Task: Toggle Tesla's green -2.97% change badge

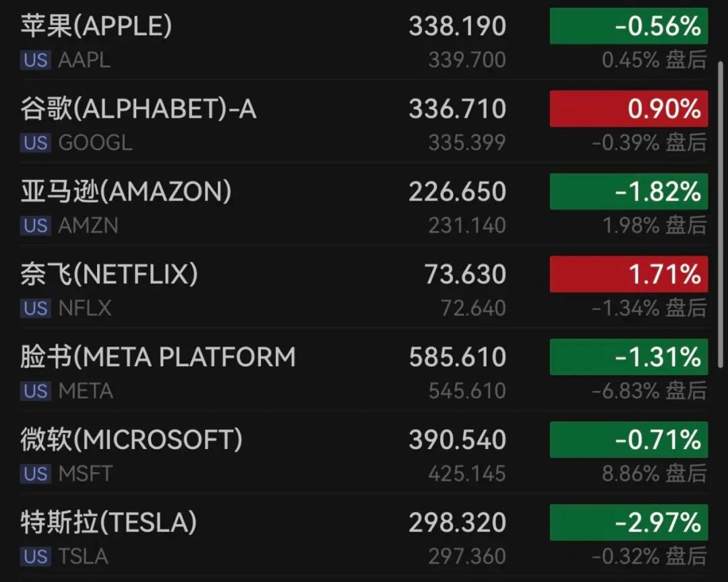Action: click(629, 522)
